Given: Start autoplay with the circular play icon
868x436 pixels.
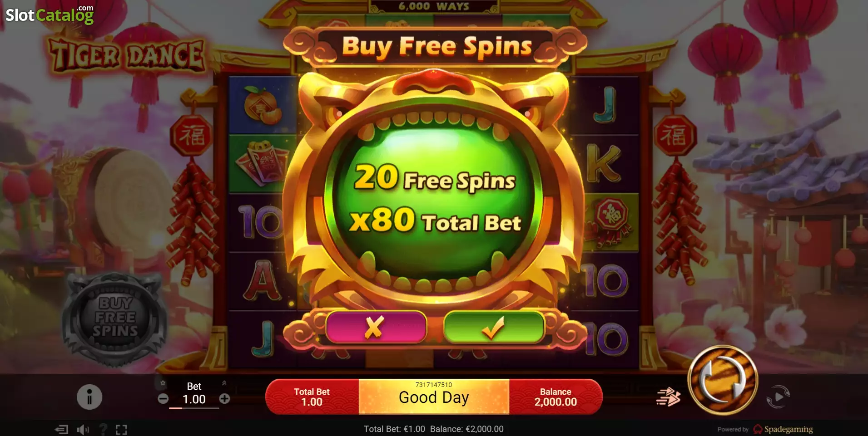Looking at the screenshot, I should [778, 397].
